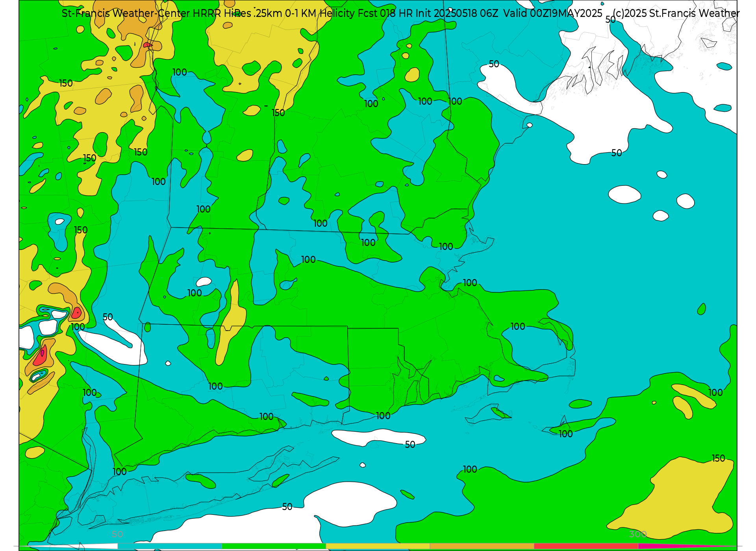
Task: Click the "Init 20250518 06Z" title text
Action: pyautogui.click(x=457, y=13)
